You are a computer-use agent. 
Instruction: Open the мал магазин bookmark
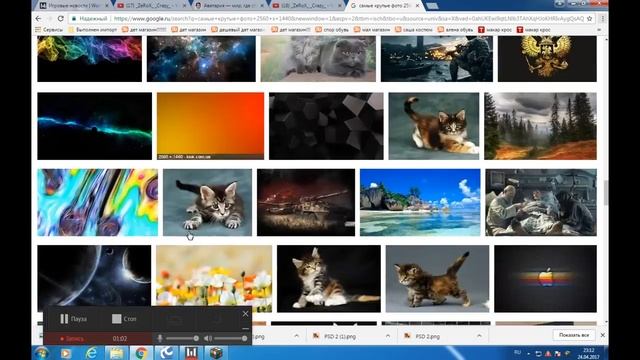click(372, 29)
